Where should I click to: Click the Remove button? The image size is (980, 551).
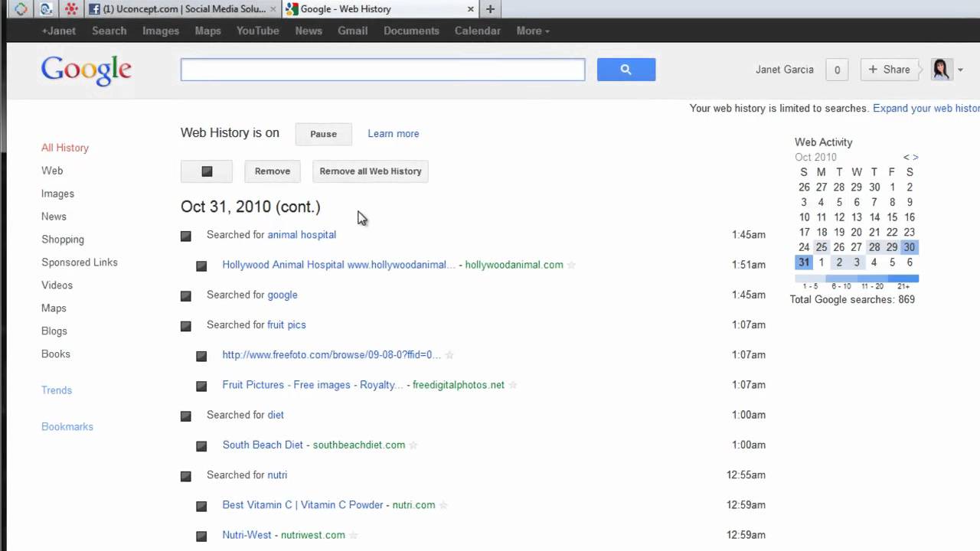(x=273, y=171)
